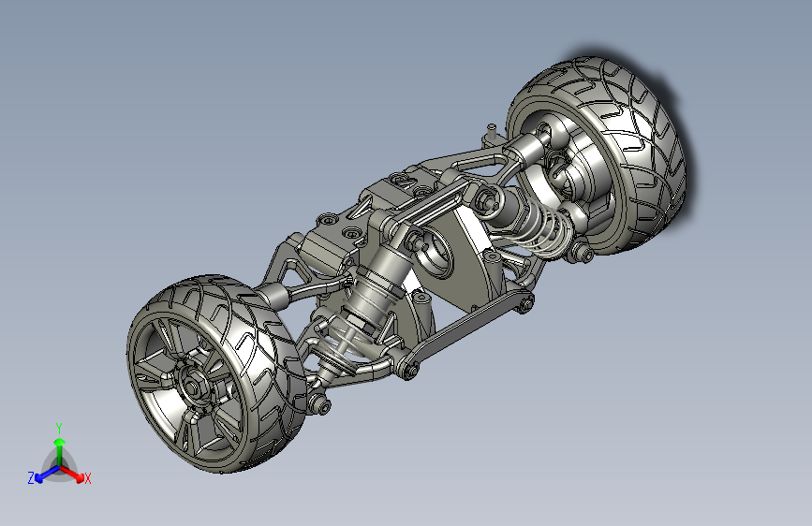Click the blue Z axis of the orientation triad

[x=46, y=475]
